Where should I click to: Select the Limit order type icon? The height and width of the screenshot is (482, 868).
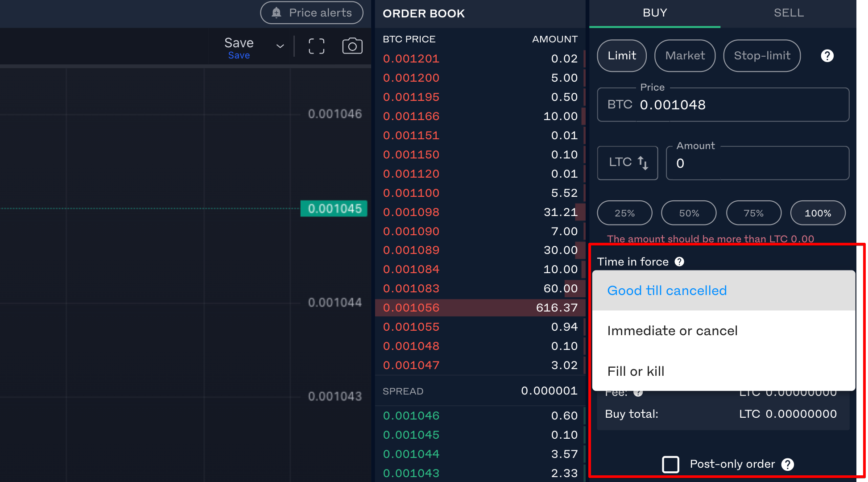(x=622, y=54)
